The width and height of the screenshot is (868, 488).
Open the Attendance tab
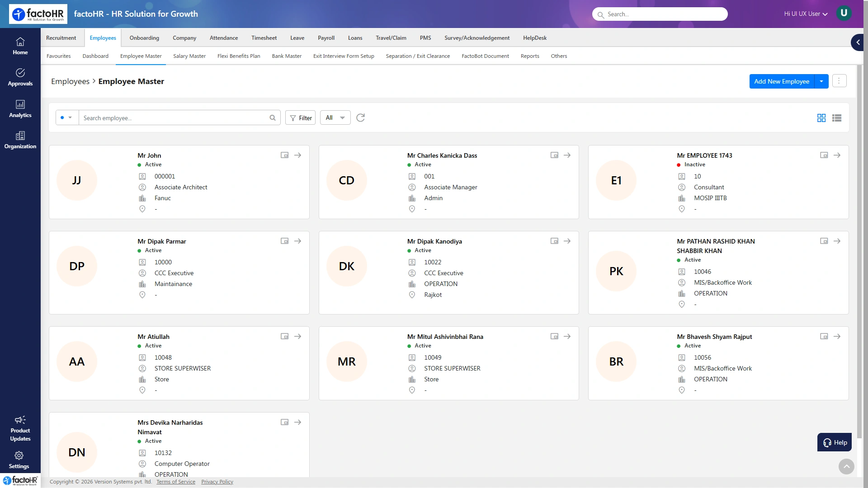(x=224, y=38)
